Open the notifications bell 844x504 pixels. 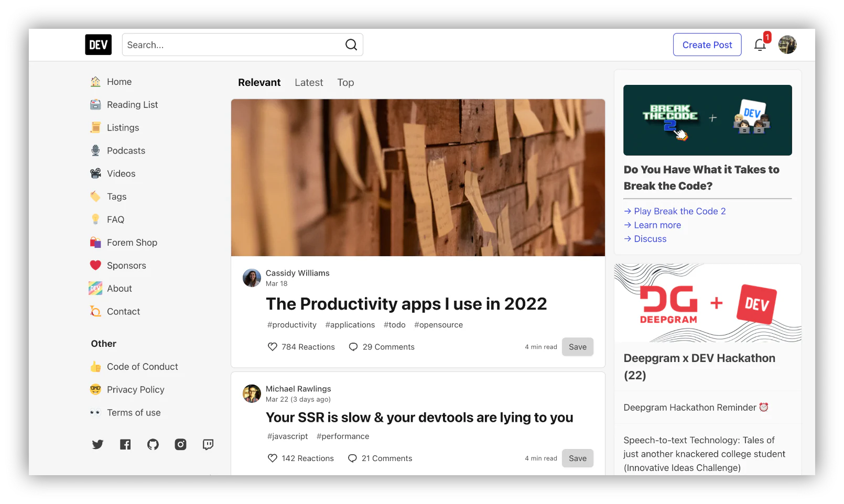coord(760,45)
